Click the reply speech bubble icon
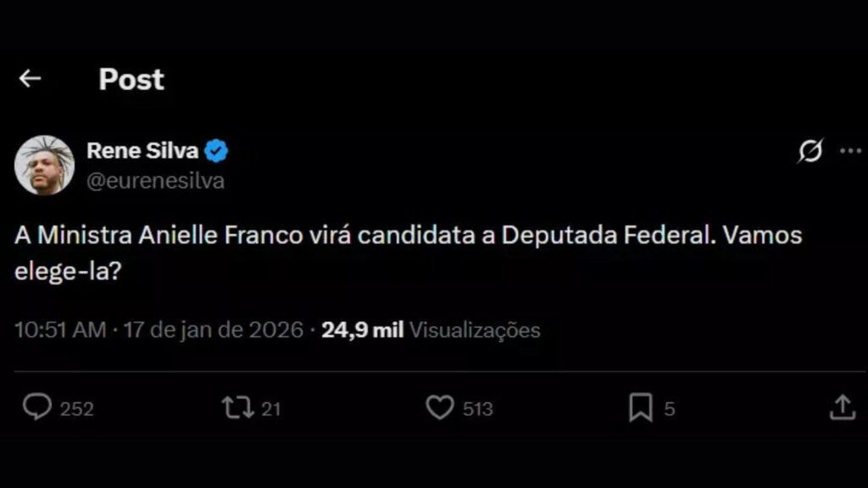The image size is (868, 488). [36, 408]
